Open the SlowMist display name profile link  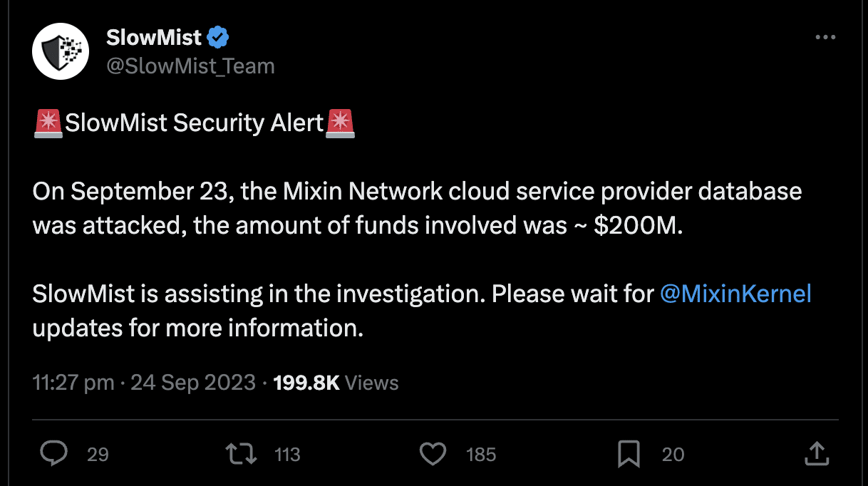click(154, 37)
